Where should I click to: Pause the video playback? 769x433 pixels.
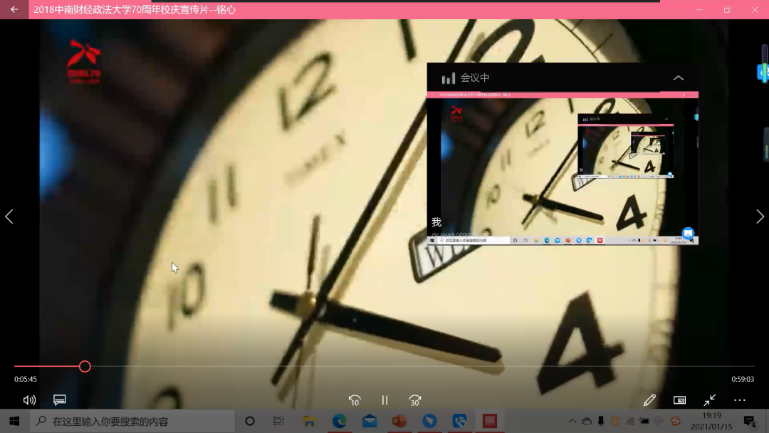point(384,400)
